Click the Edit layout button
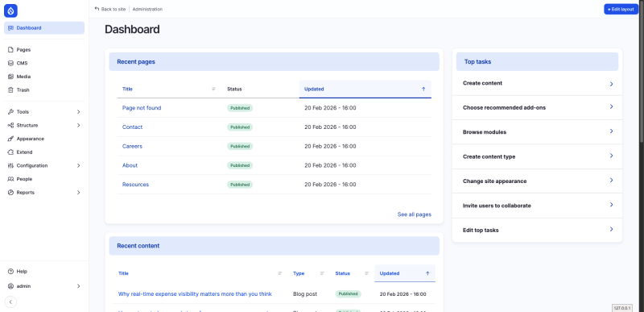The width and height of the screenshot is (644, 312). point(621,9)
